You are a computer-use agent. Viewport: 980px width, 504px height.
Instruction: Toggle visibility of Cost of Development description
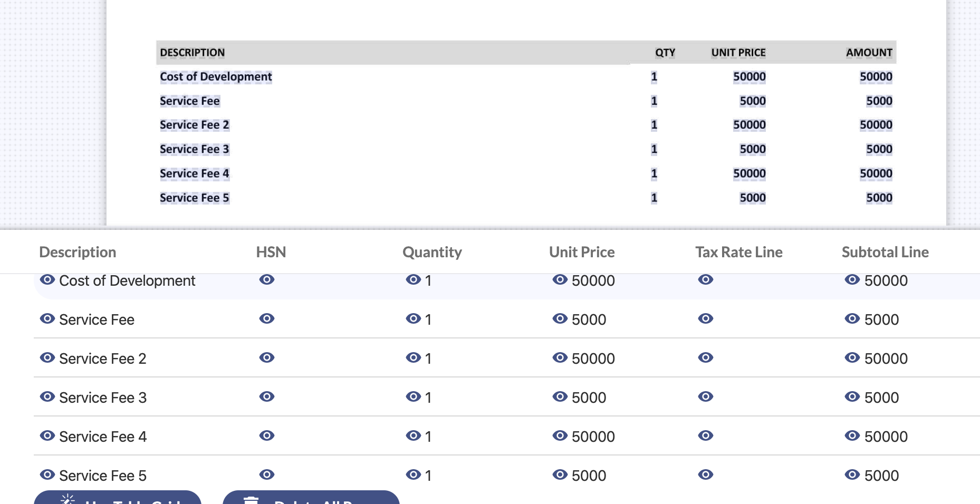point(47,279)
